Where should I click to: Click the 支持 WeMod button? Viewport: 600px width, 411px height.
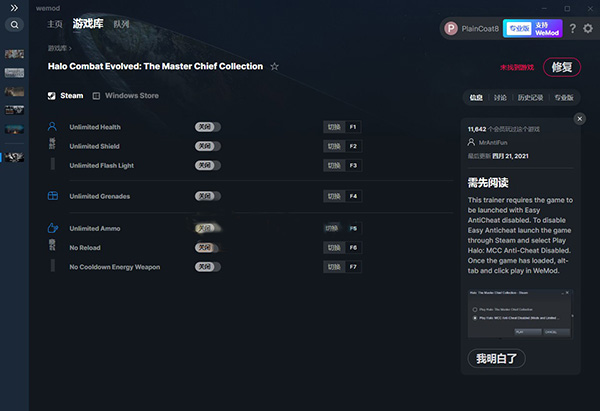tap(547, 29)
